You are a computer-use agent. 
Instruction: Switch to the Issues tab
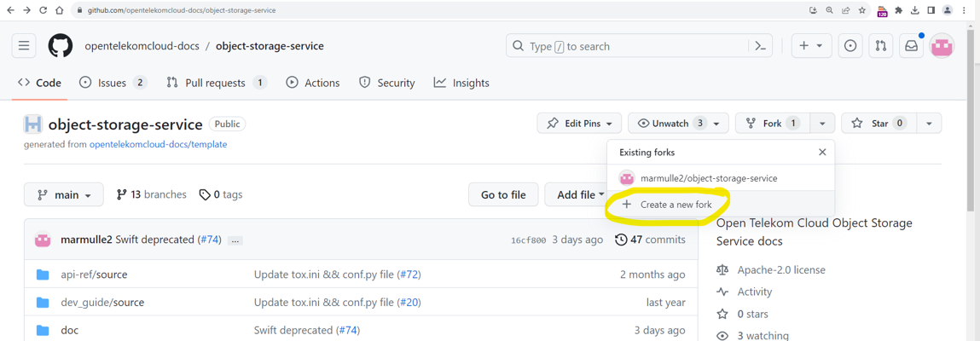(x=113, y=83)
